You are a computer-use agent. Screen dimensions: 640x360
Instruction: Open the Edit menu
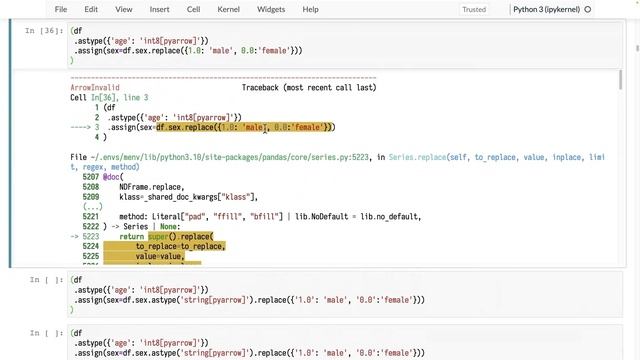[91, 9]
